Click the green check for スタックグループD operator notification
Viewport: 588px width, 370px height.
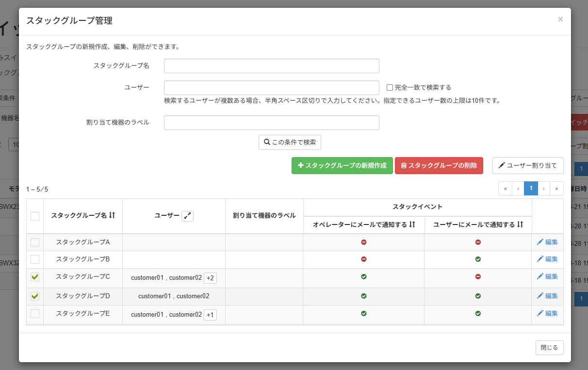point(363,296)
